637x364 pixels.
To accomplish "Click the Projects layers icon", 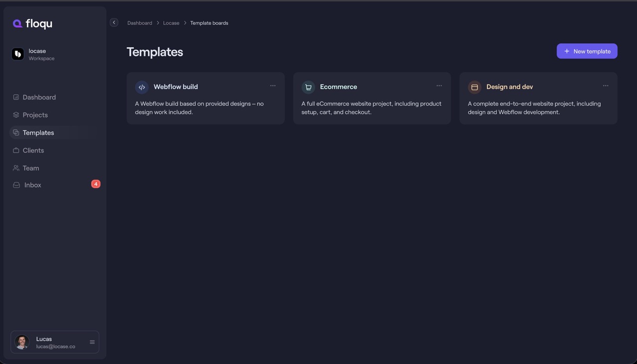I will [16, 115].
